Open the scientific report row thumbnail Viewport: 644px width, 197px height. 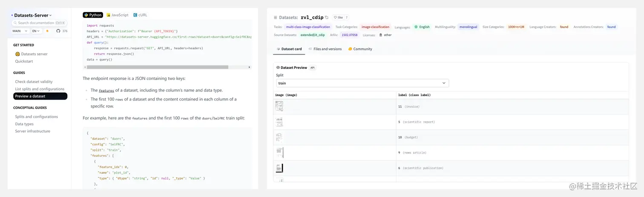(279, 122)
